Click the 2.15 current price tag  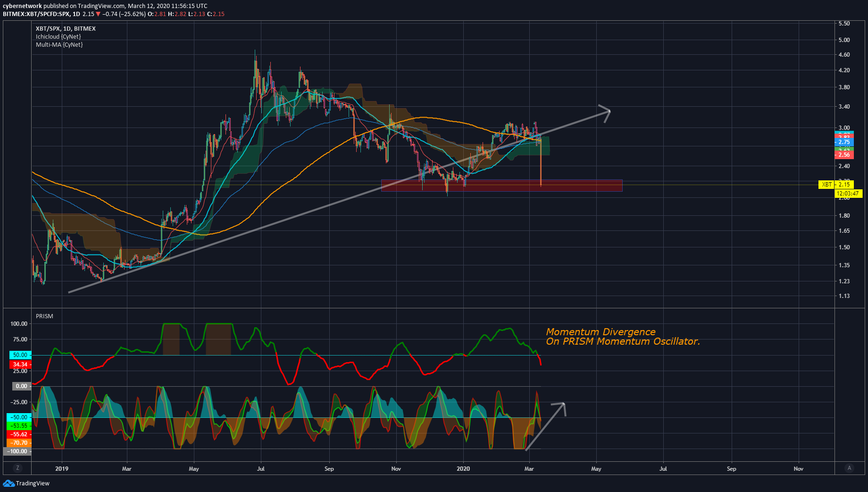844,185
